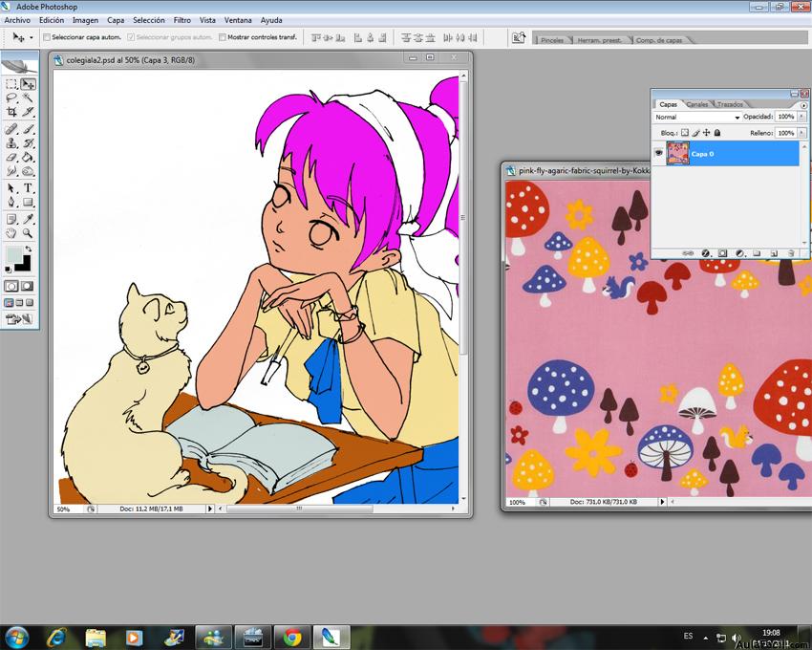Image resolution: width=812 pixels, height=650 pixels.
Task: Select the Sponge tool
Action: coord(28,171)
